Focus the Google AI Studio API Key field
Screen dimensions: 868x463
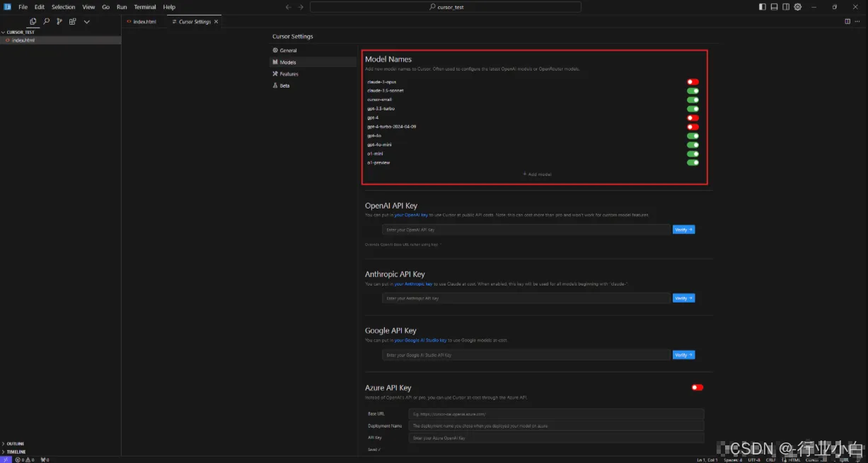[x=526, y=355]
